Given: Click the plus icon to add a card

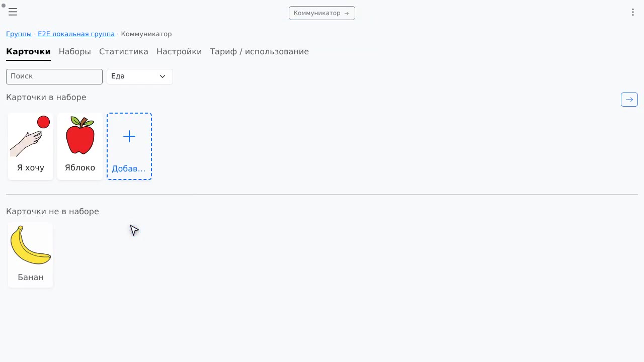Looking at the screenshot, I should point(129,136).
